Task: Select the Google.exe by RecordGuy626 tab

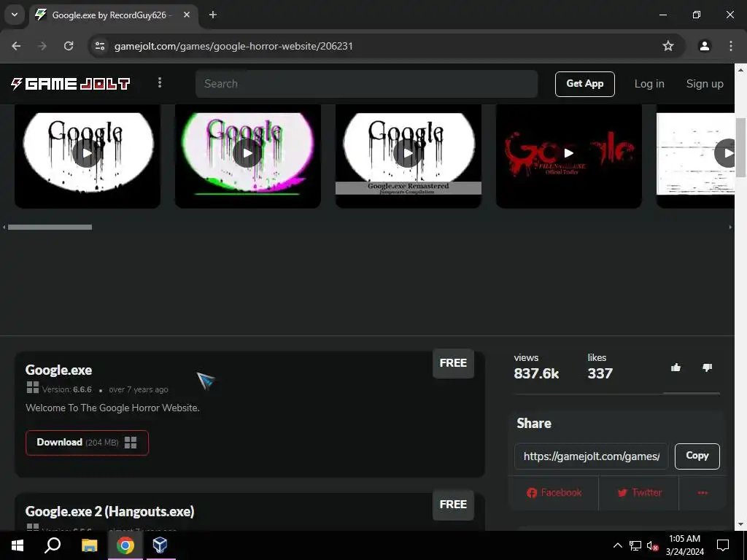Action: pos(113,15)
